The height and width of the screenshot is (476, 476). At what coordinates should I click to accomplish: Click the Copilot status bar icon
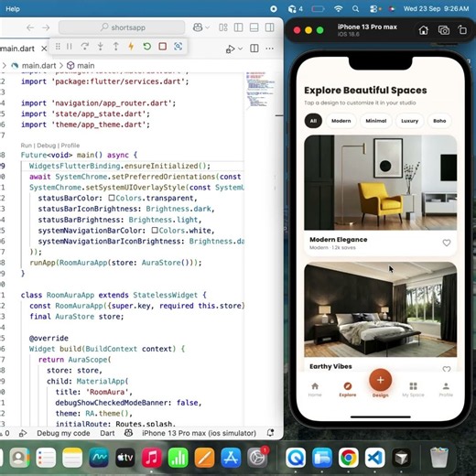(128, 433)
